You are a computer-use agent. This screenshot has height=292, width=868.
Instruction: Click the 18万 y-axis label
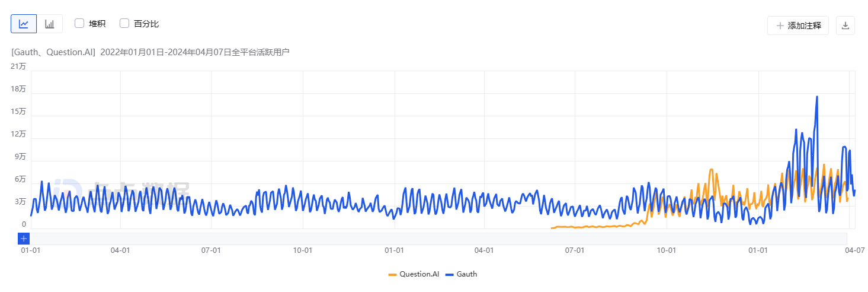click(18, 88)
